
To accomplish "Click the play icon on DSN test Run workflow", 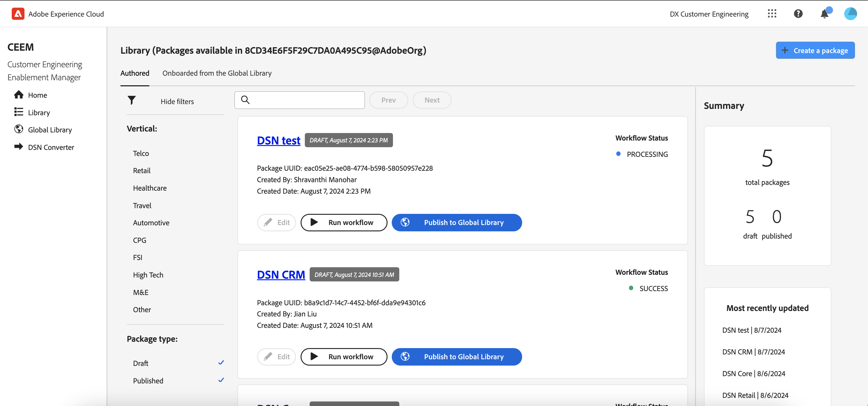I will [314, 222].
